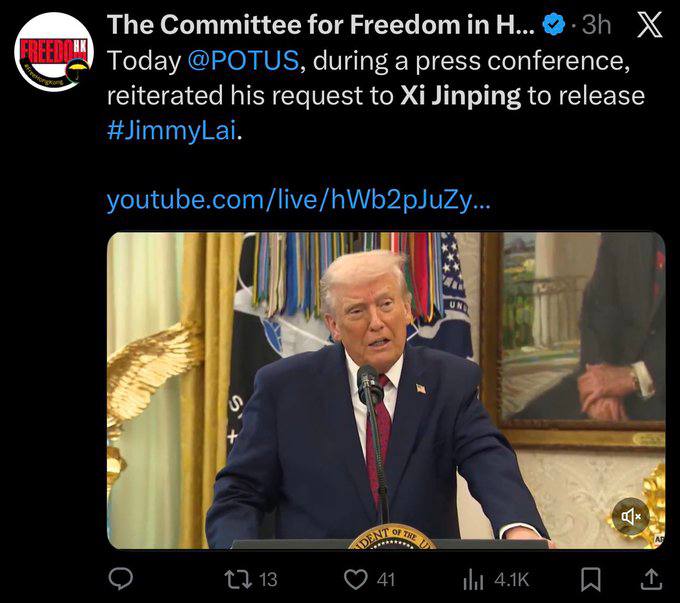The image size is (680, 603).
Task: Open the reply comment bubble icon
Action: [121, 579]
